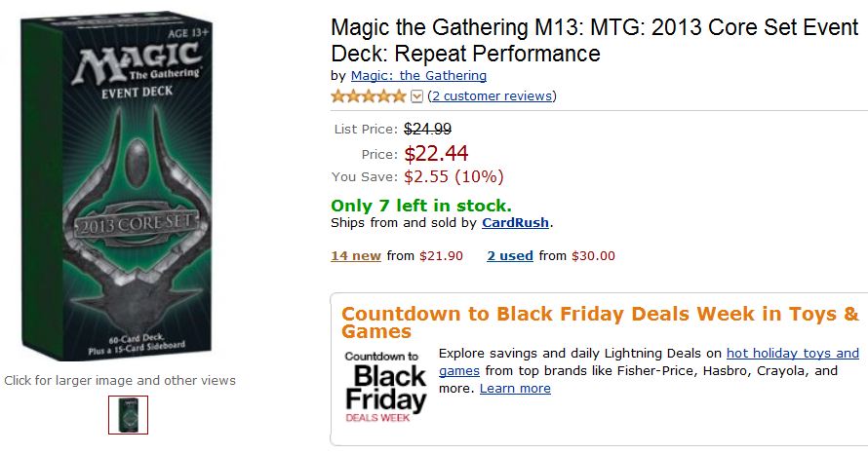
Task: Click the $30.00 used offer price
Action: point(594,255)
